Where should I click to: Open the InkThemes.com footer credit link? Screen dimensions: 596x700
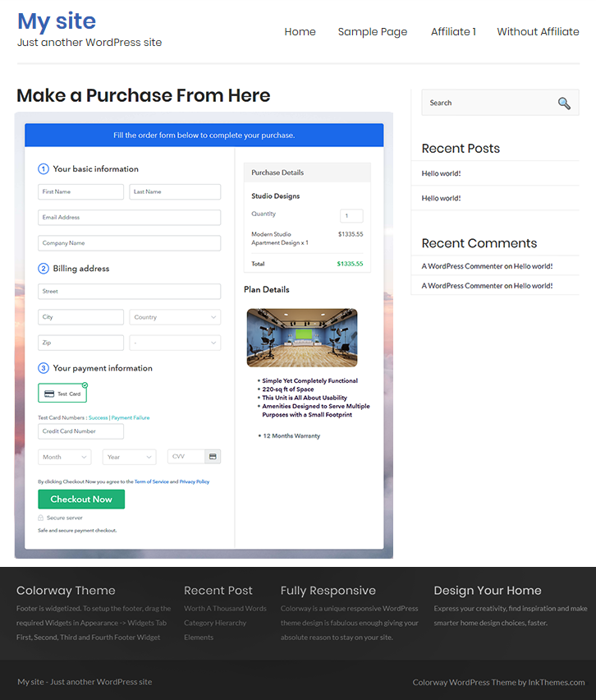tap(557, 682)
